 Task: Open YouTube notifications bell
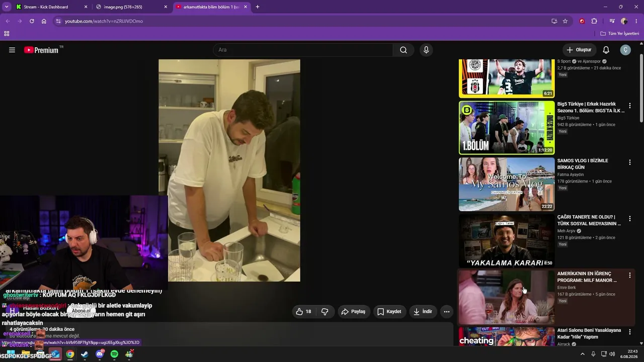pos(606,50)
